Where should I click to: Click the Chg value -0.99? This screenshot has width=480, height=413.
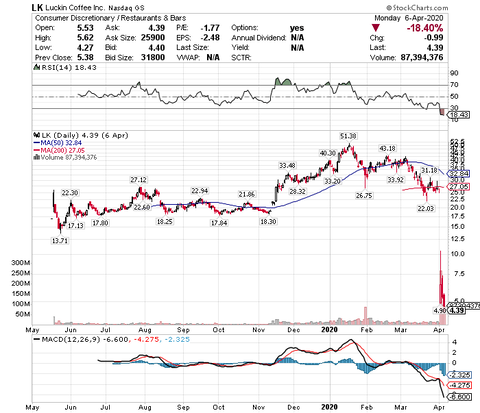[433, 38]
